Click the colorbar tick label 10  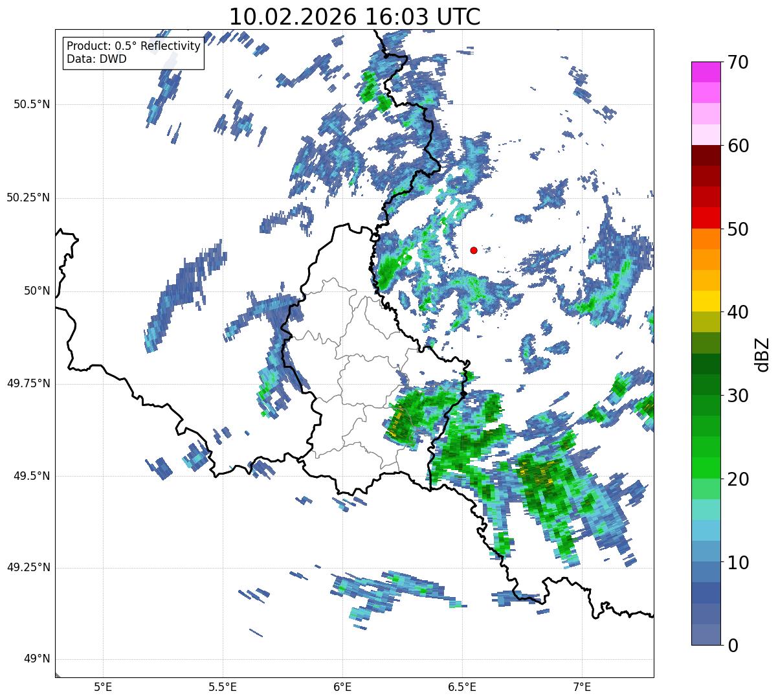(737, 562)
